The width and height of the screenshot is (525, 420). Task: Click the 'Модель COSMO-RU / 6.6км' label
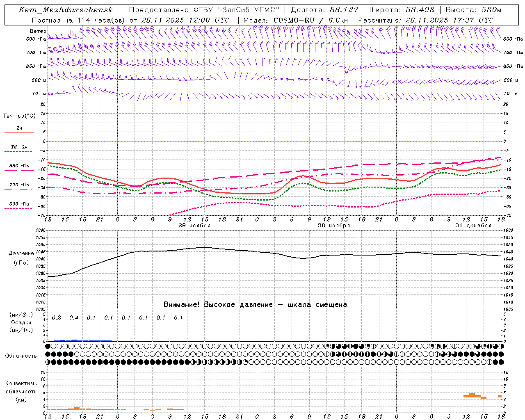[x=295, y=20]
